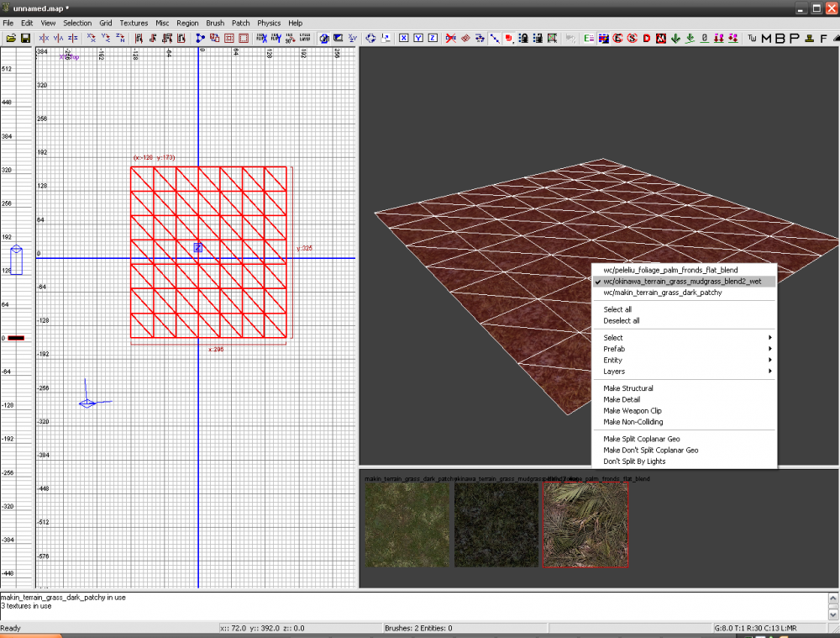The width and height of the screenshot is (840, 638).
Task: Choose Deselect all in context menu
Action: 621,320
